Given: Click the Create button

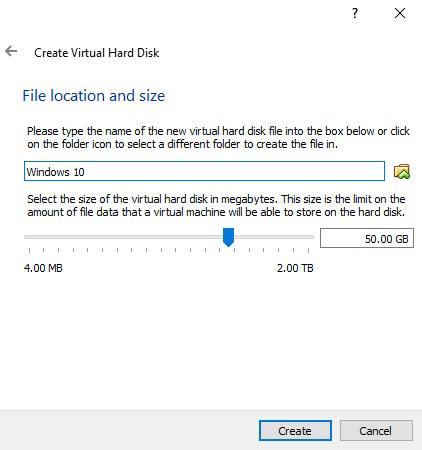Looking at the screenshot, I should pos(295,430).
